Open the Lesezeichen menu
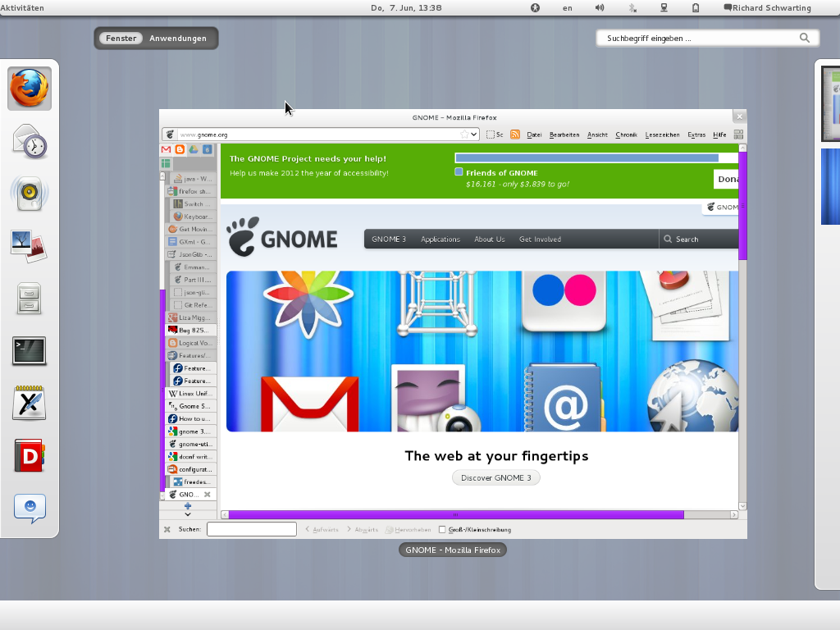This screenshot has height=630, width=840. coord(662,135)
